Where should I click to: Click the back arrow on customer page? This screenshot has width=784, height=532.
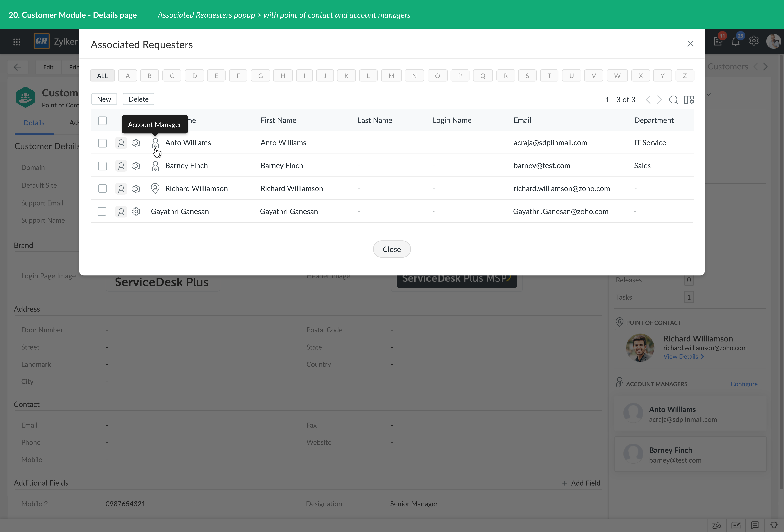coord(18,67)
